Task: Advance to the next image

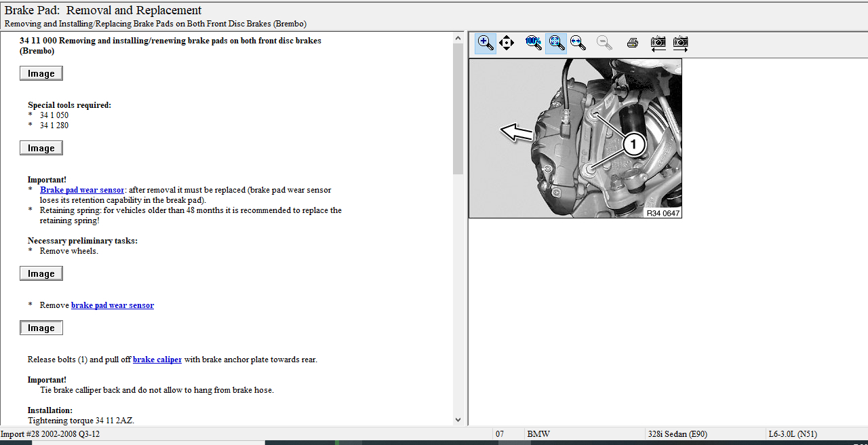Action: 681,43
